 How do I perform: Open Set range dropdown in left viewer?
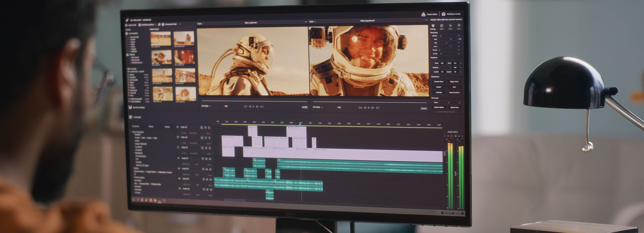tap(206, 106)
